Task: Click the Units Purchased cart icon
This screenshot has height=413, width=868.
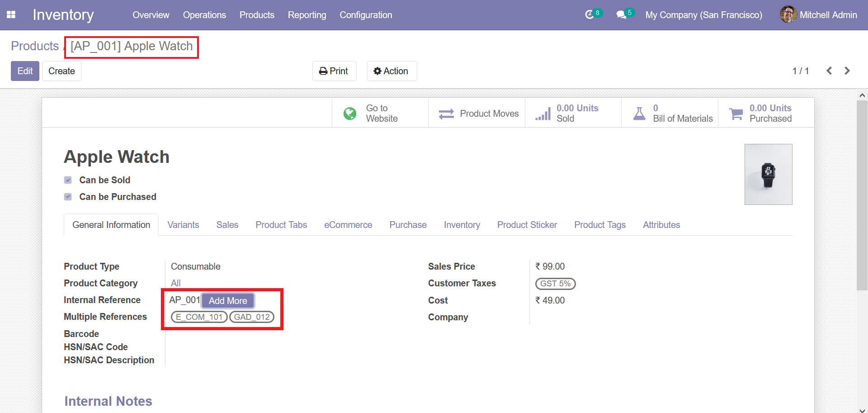Action: coord(736,114)
